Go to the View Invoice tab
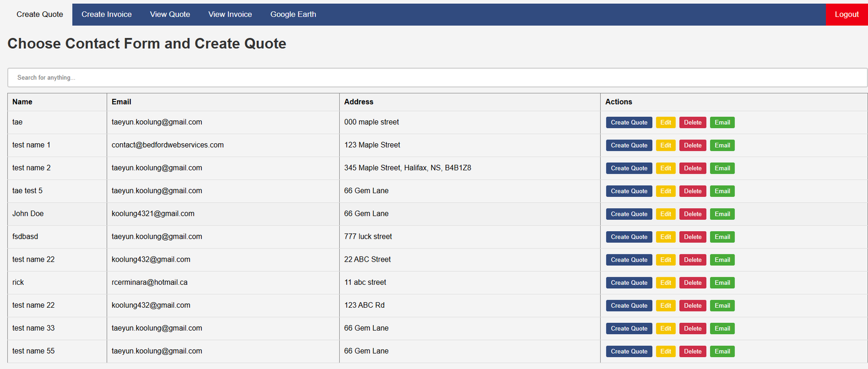 click(x=230, y=15)
